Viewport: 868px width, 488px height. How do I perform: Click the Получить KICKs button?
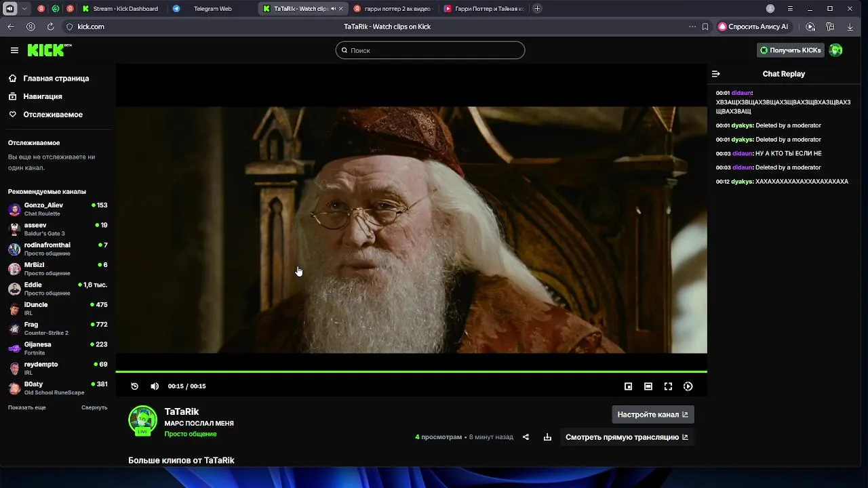point(791,50)
